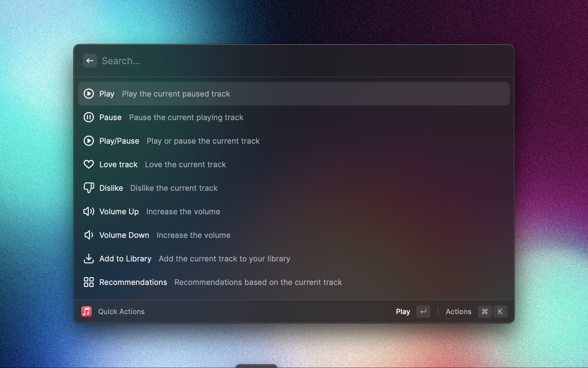Click the Recommendations grid icon
This screenshot has height=368, width=588.
tap(88, 282)
